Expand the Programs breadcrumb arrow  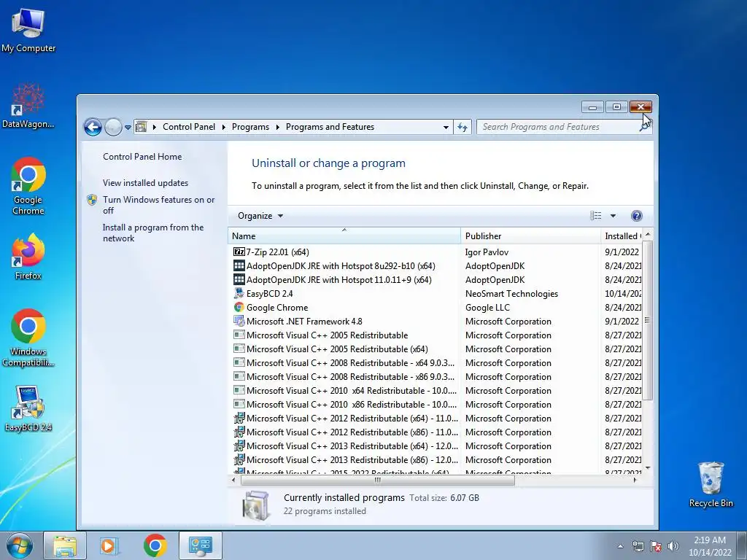[x=277, y=127]
